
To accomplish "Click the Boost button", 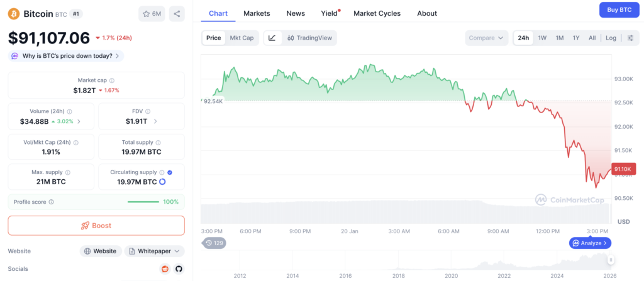I will coord(96,226).
